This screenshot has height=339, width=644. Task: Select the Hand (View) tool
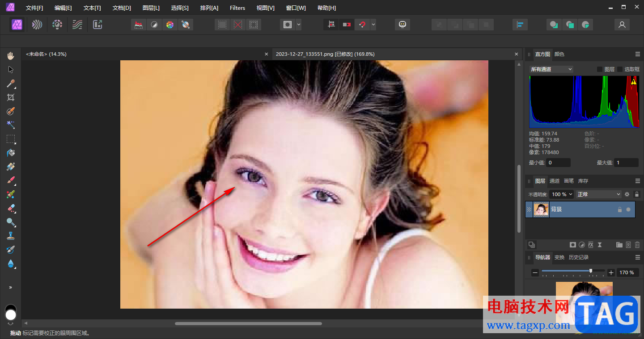[x=11, y=56]
